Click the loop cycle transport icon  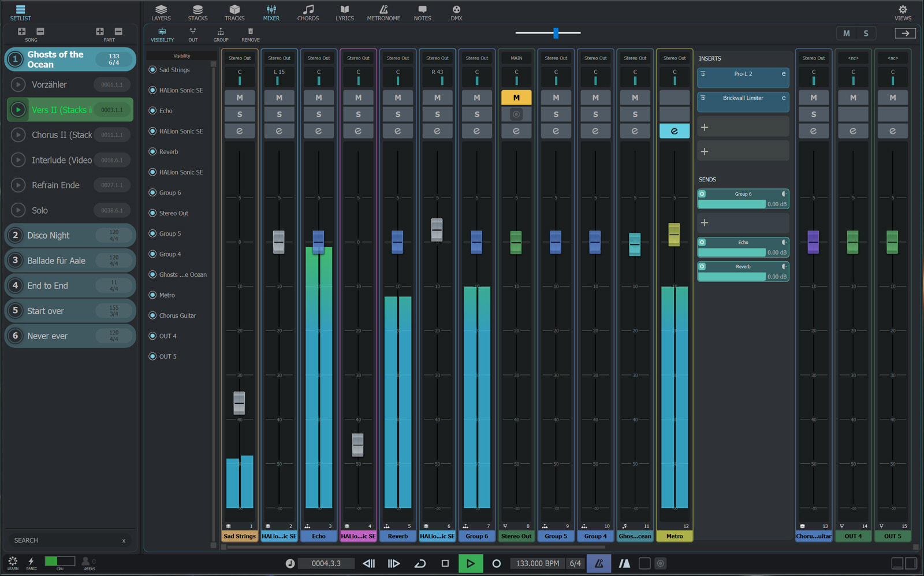click(x=420, y=563)
